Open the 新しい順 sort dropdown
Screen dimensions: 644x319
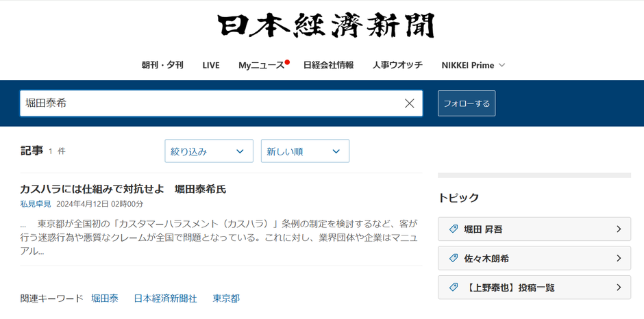[305, 151]
